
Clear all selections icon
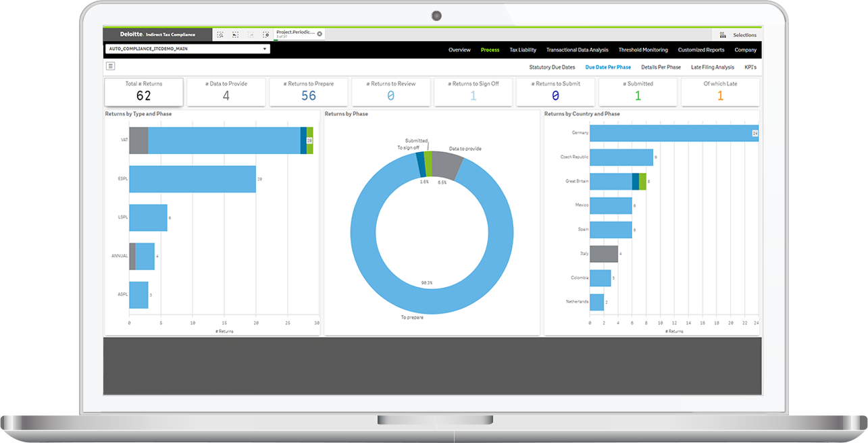click(266, 34)
